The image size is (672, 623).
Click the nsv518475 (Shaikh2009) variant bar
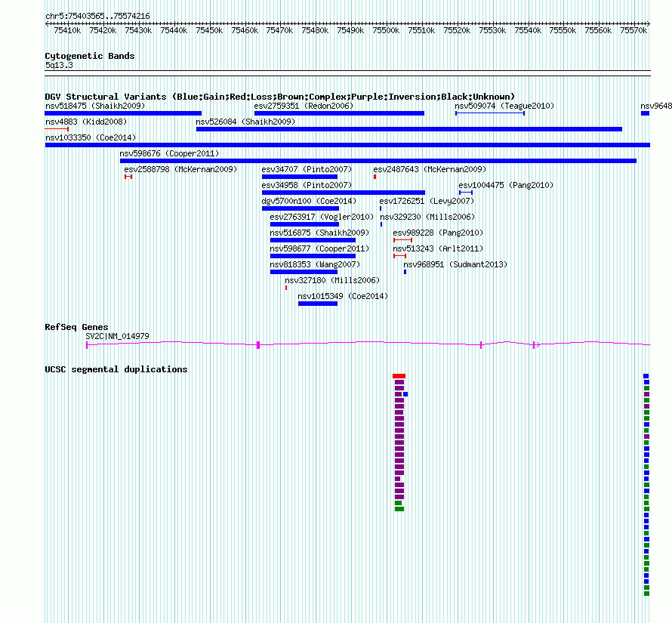(123, 113)
